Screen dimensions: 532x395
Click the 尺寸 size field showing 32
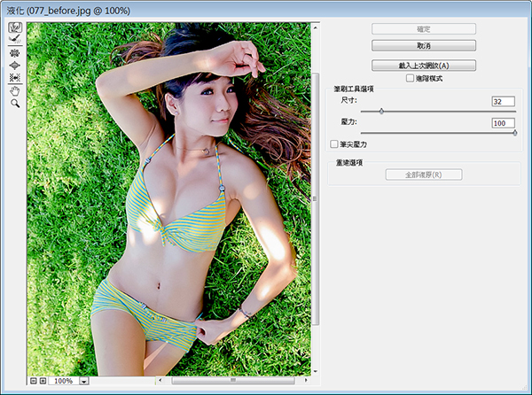pyautogui.click(x=503, y=101)
